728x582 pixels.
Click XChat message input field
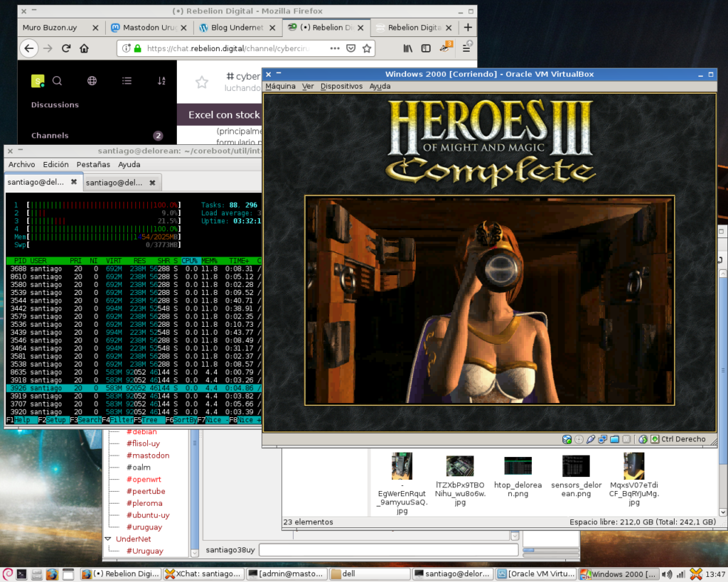click(389, 550)
